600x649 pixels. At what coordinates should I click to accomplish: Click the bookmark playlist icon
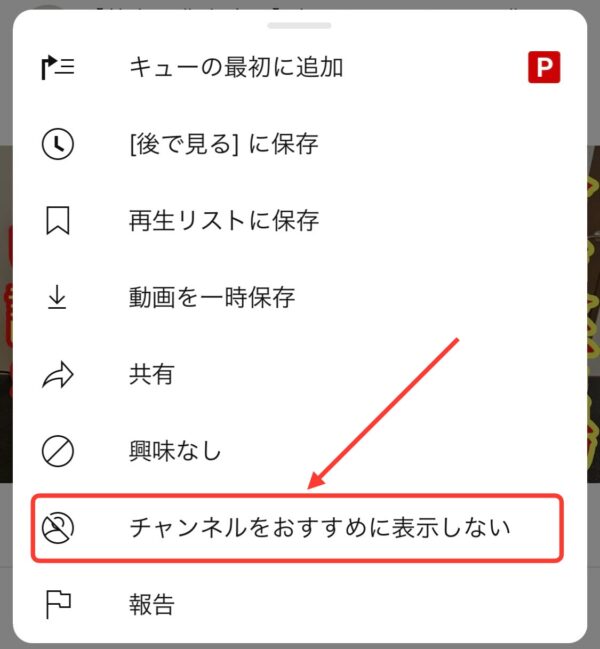point(58,221)
